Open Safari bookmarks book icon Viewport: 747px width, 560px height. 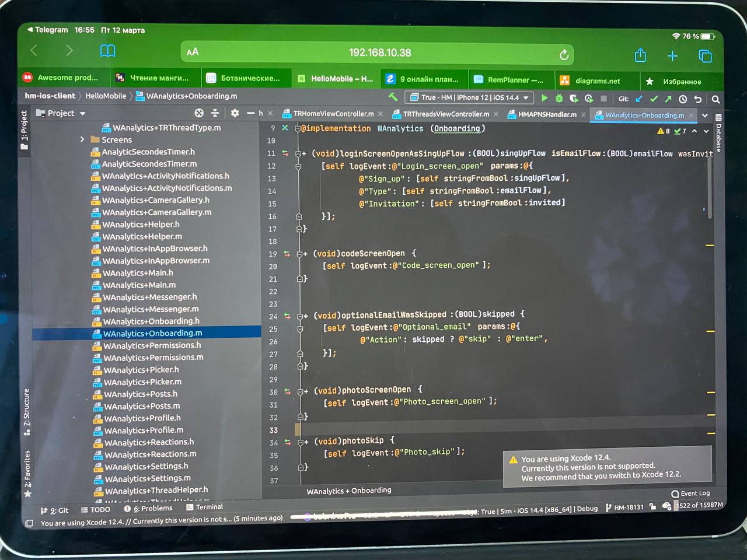click(x=108, y=51)
